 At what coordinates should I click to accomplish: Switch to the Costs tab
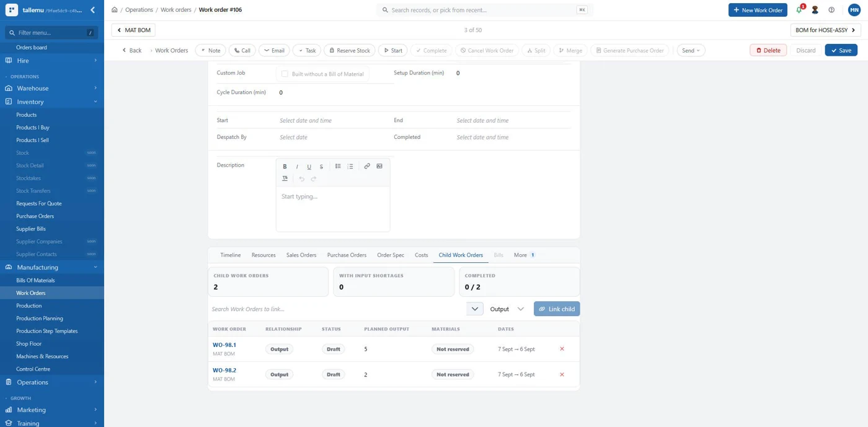(422, 255)
